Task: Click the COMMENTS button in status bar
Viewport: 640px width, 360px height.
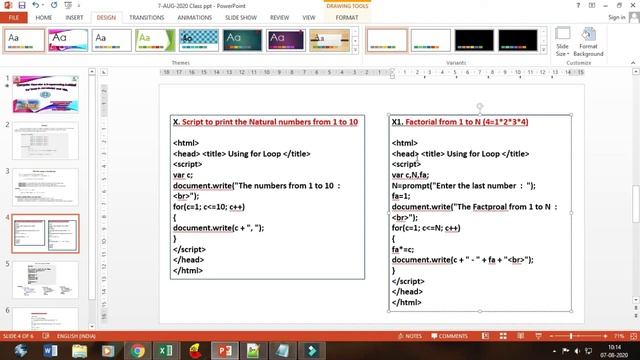Action: pyautogui.click(x=449, y=336)
